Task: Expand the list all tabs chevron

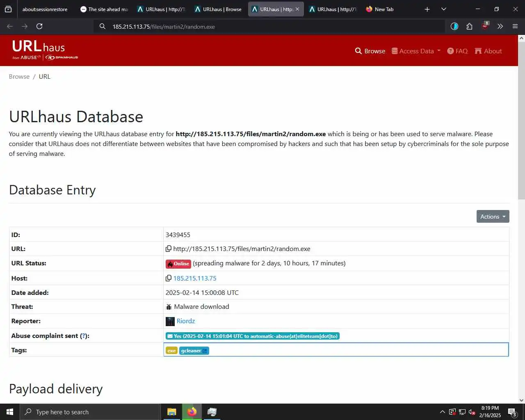Action: coord(443,9)
